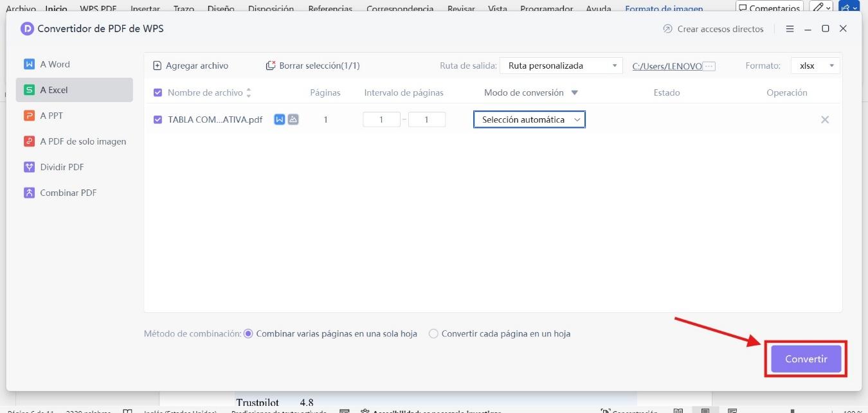Edit the starting page number field
868x413 pixels.
click(x=381, y=119)
